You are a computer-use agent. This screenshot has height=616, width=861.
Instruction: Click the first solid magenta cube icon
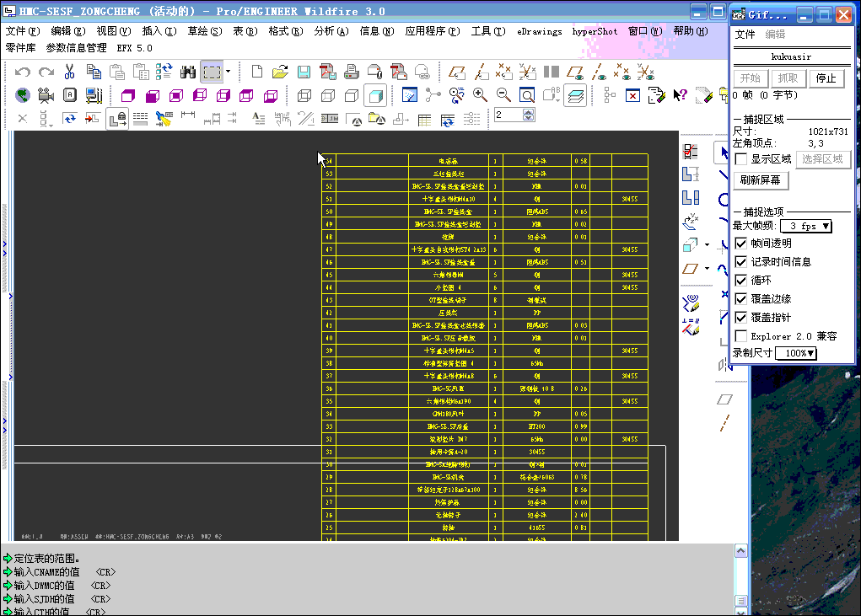128,95
